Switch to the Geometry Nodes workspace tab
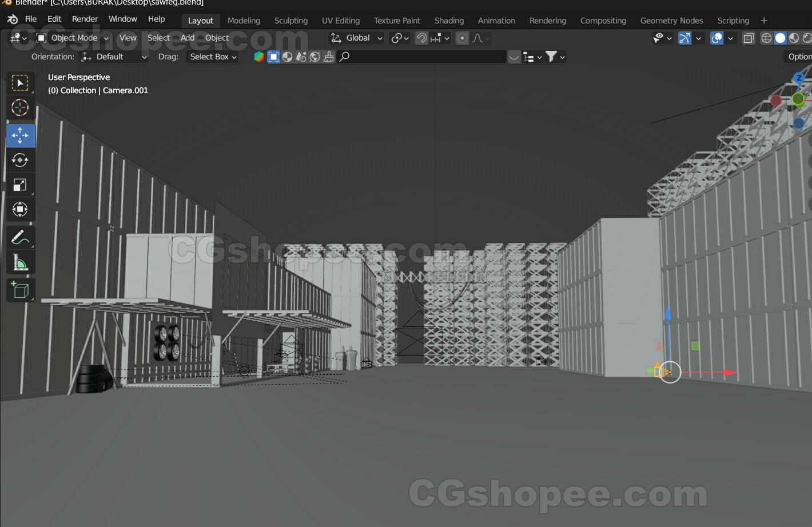The image size is (812, 527). tap(672, 21)
